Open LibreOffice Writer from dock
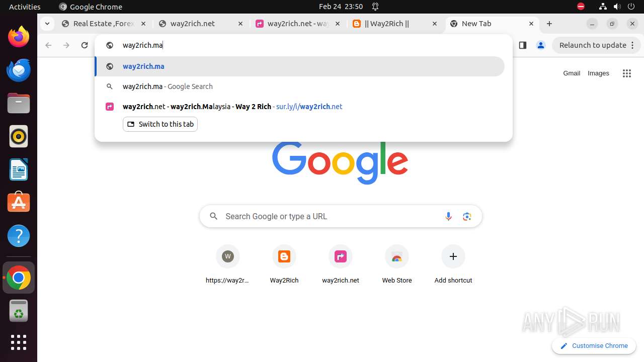The width and height of the screenshot is (644, 362). [19, 169]
